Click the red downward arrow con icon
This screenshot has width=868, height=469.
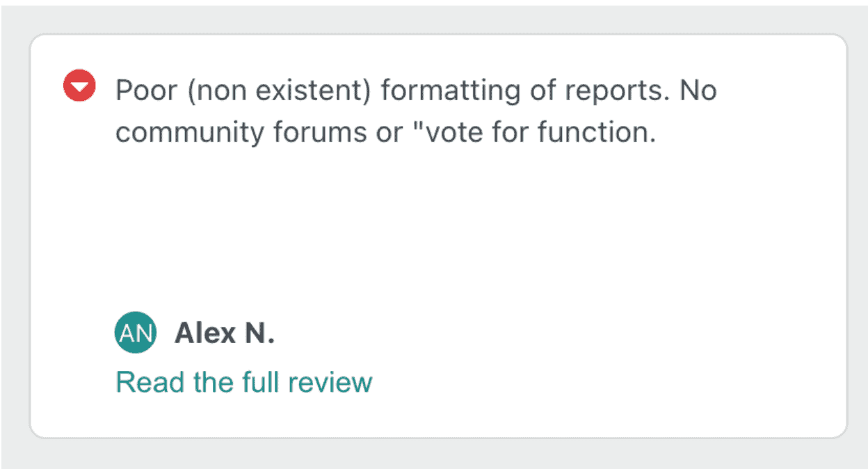(79, 86)
